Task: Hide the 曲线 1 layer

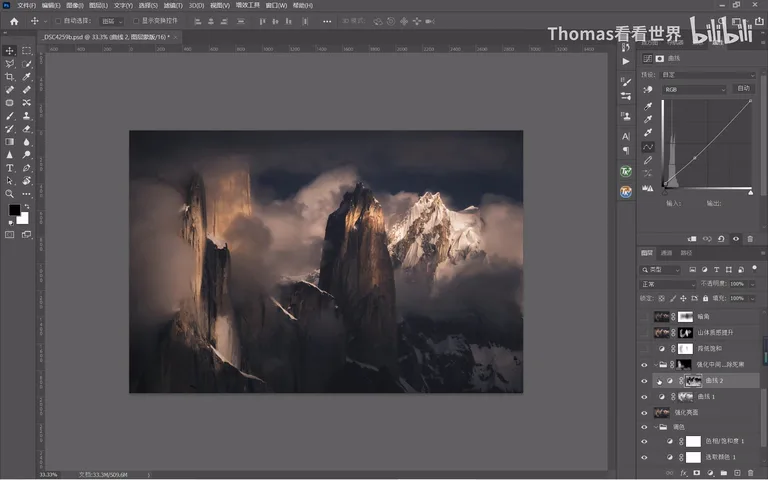Action: [x=644, y=397]
